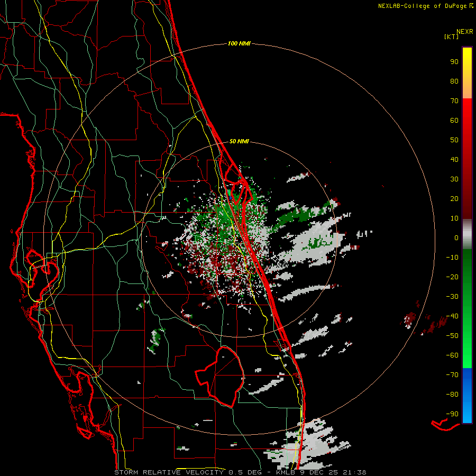This screenshot has height=476, width=476.
Task: Click the NEXLAB-College of DuPage title text
Action: pyautogui.click(x=422, y=6)
